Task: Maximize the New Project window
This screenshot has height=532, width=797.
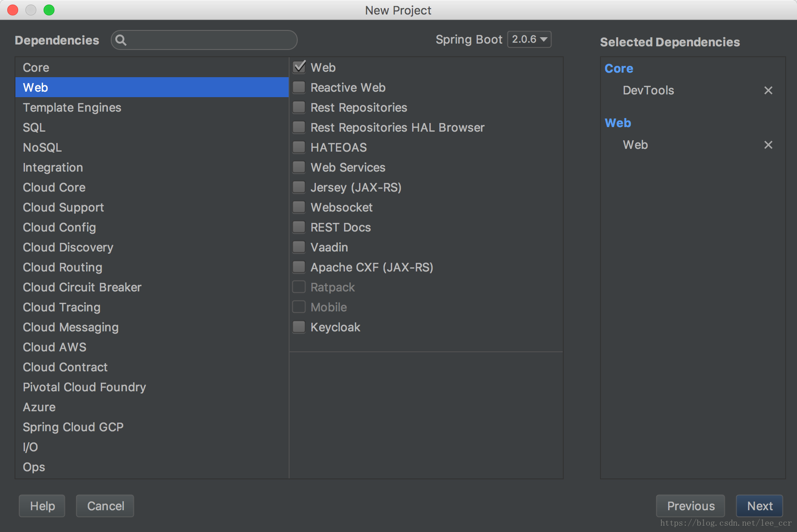Action: pyautogui.click(x=49, y=10)
